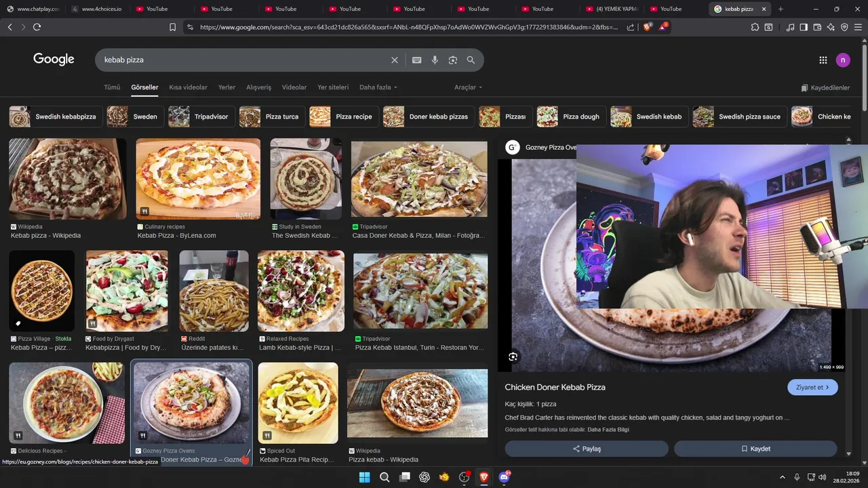868x488 pixels.
Task: Close the 'kebab pizza' browser tab
Action: [x=764, y=9]
